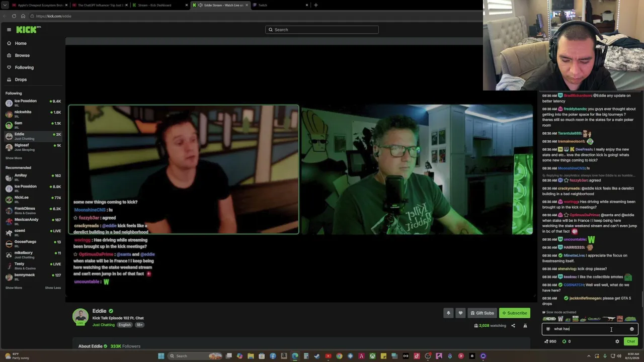Go to Home in the sidebar

[x=21, y=43]
